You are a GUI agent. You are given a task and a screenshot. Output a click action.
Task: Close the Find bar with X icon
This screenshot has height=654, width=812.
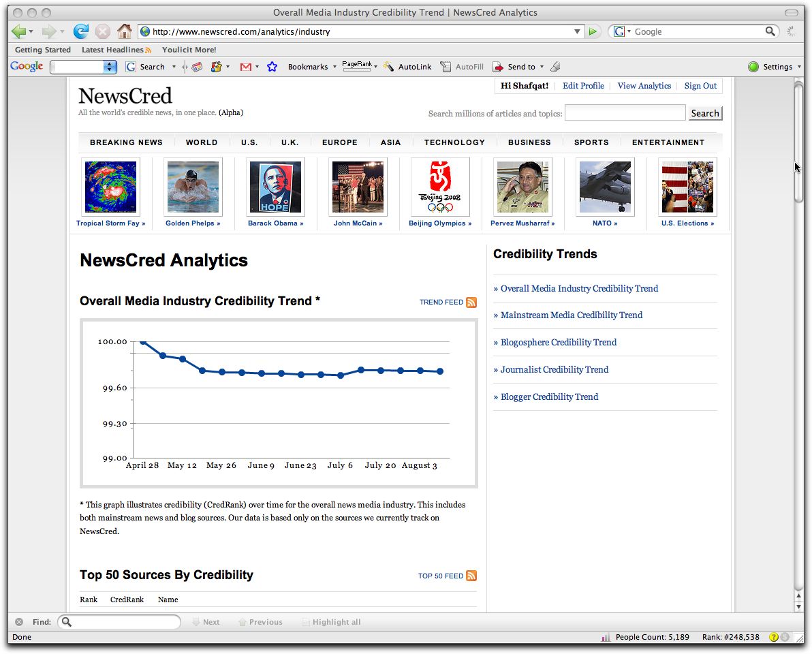pyautogui.click(x=19, y=622)
